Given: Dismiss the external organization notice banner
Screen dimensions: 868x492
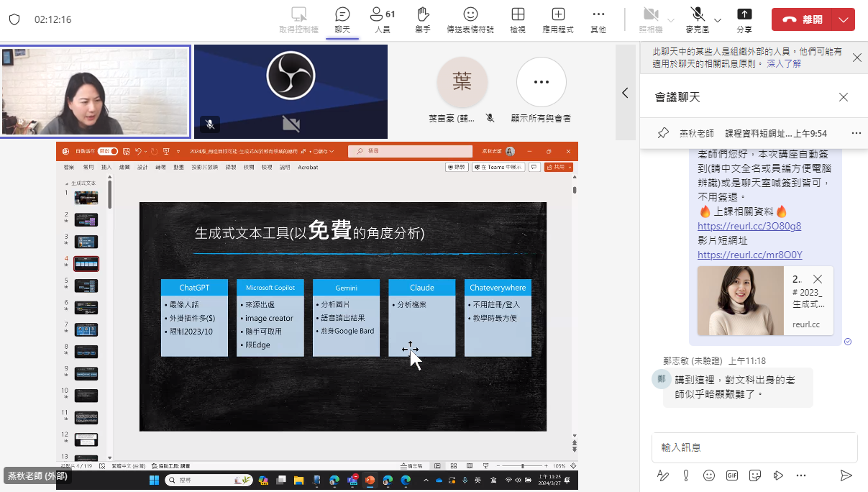Looking at the screenshot, I should click(x=856, y=58).
